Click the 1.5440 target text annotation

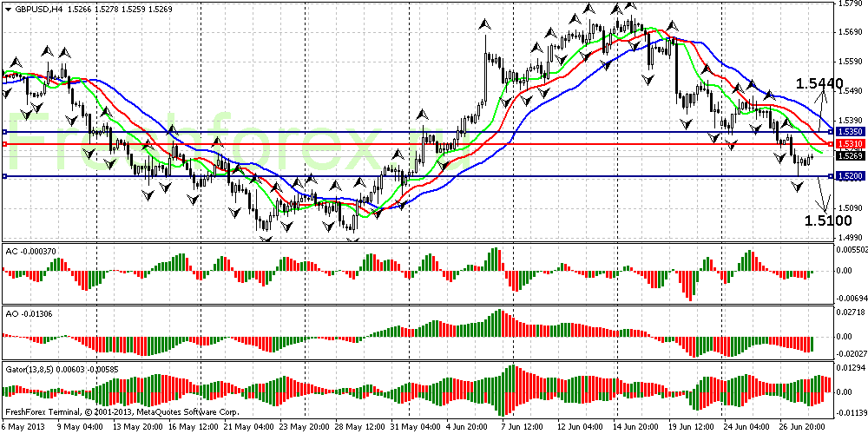(819, 83)
